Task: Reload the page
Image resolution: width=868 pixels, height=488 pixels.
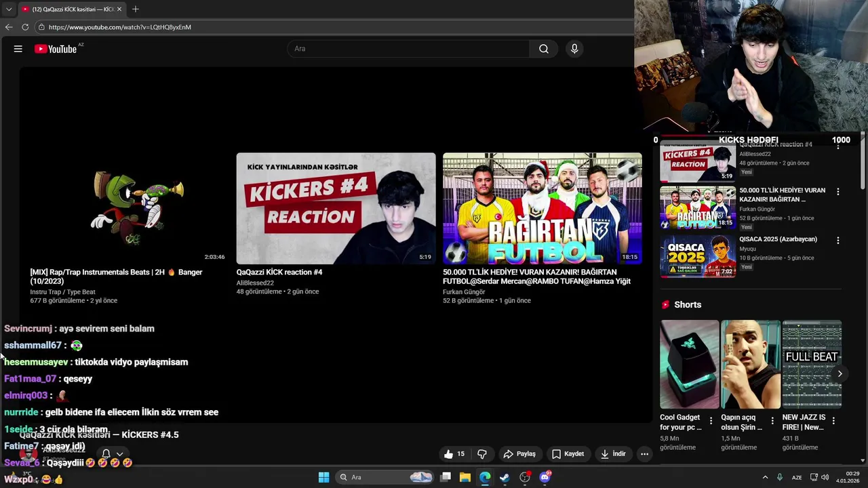Action: coord(25,27)
